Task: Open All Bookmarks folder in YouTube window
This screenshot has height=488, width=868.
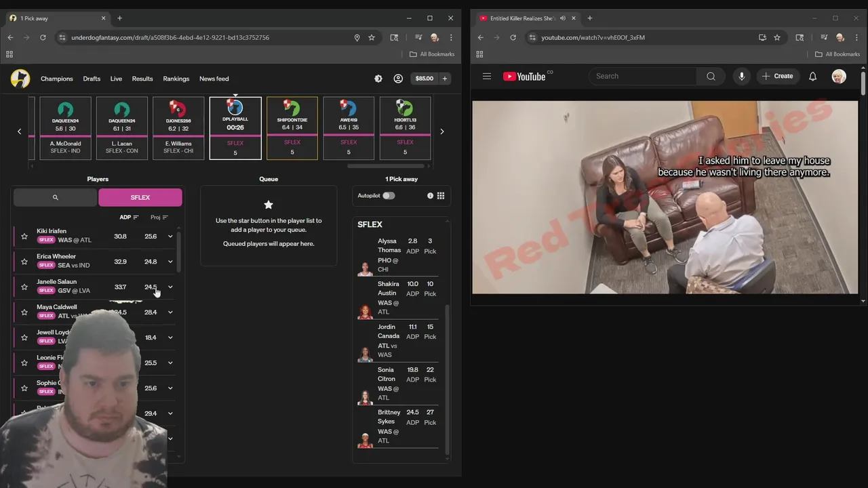Action: pyautogui.click(x=837, y=54)
